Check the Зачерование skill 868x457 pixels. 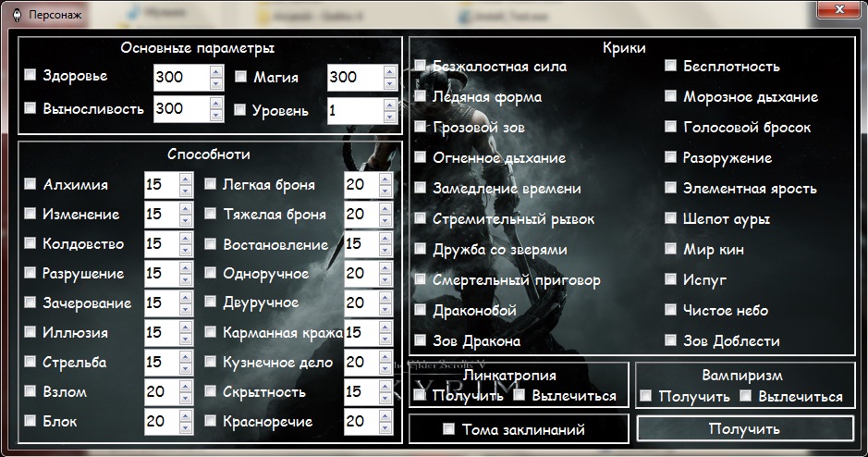coord(31,302)
